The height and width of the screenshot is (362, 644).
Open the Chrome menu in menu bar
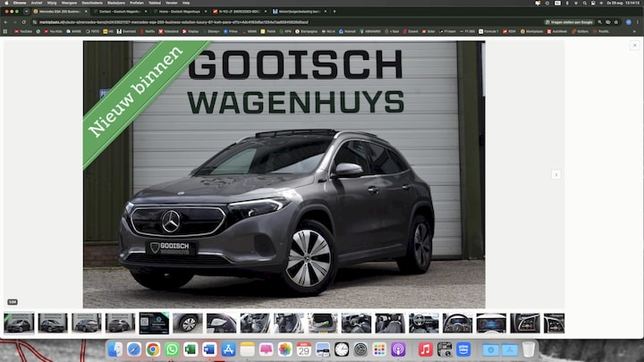coord(20,3)
